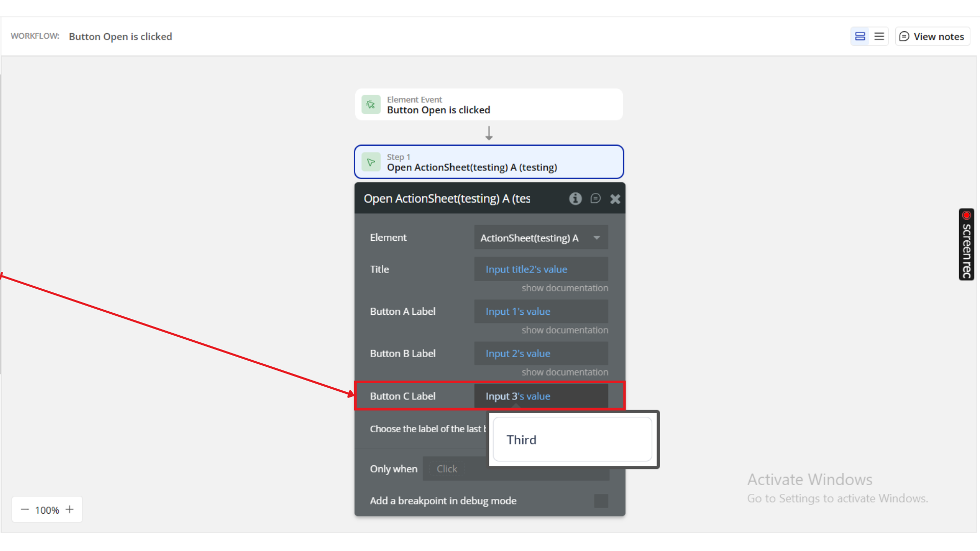This screenshot has width=980, height=551.
Task: Click Button C Label Input 3's value
Action: coord(518,396)
